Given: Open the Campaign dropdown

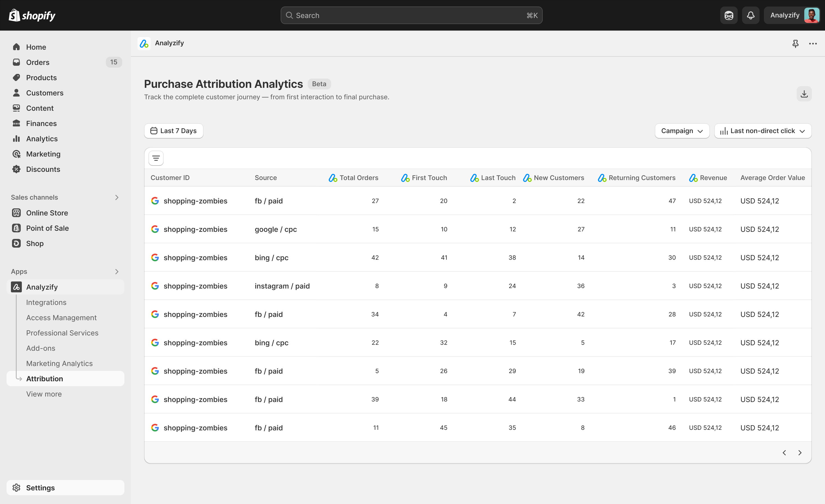Looking at the screenshot, I should (x=682, y=131).
